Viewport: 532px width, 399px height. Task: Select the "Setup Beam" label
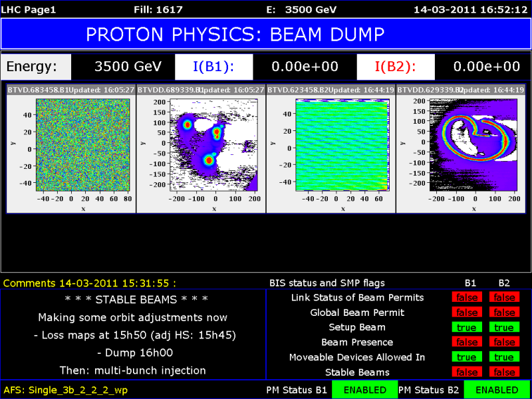[357, 327]
